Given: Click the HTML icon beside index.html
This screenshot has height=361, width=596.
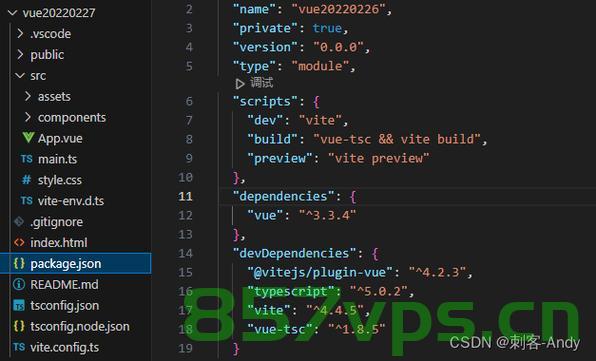Looking at the screenshot, I should point(19,242).
